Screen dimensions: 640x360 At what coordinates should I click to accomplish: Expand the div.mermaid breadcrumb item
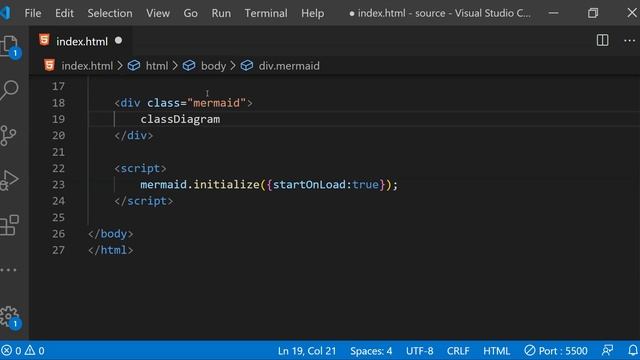click(x=289, y=66)
